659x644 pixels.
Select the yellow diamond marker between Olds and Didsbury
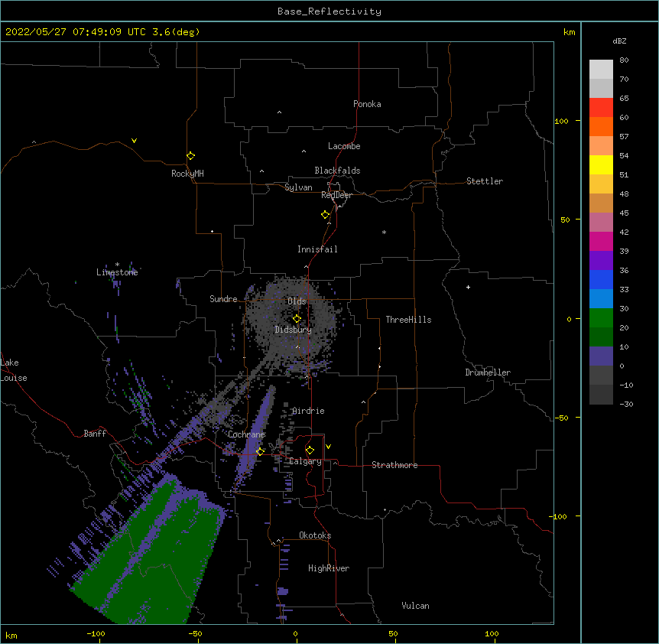tap(297, 319)
